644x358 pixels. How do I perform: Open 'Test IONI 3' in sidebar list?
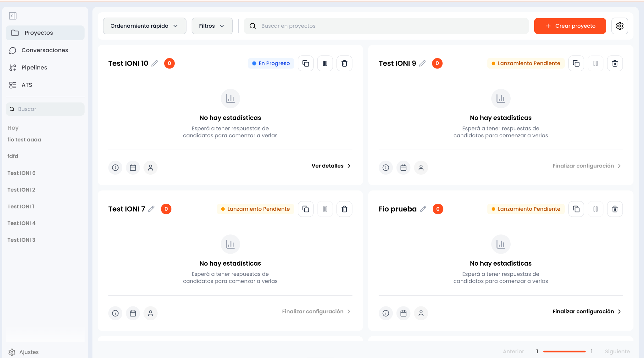tap(21, 240)
